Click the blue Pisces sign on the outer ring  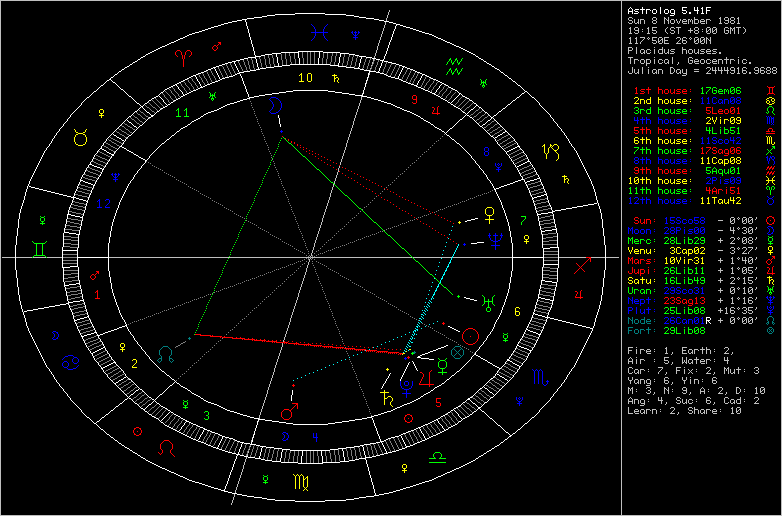click(x=319, y=32)
